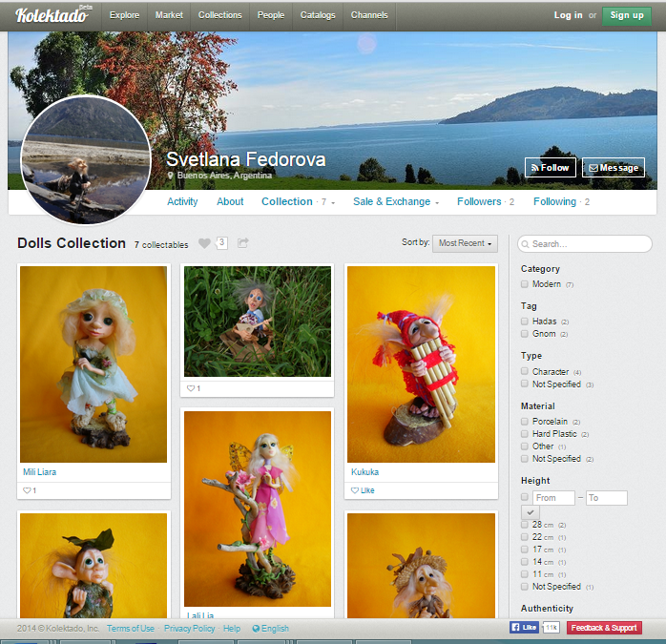Open the leaf-hat gnome doll thumbnail
The image size is (666, 644).
click(x=94, y=566)
